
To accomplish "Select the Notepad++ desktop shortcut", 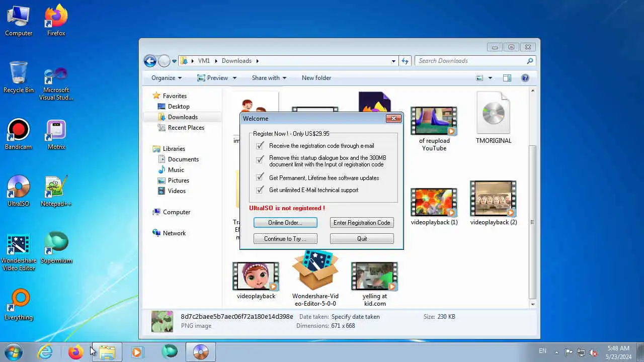I will point(56,191).
